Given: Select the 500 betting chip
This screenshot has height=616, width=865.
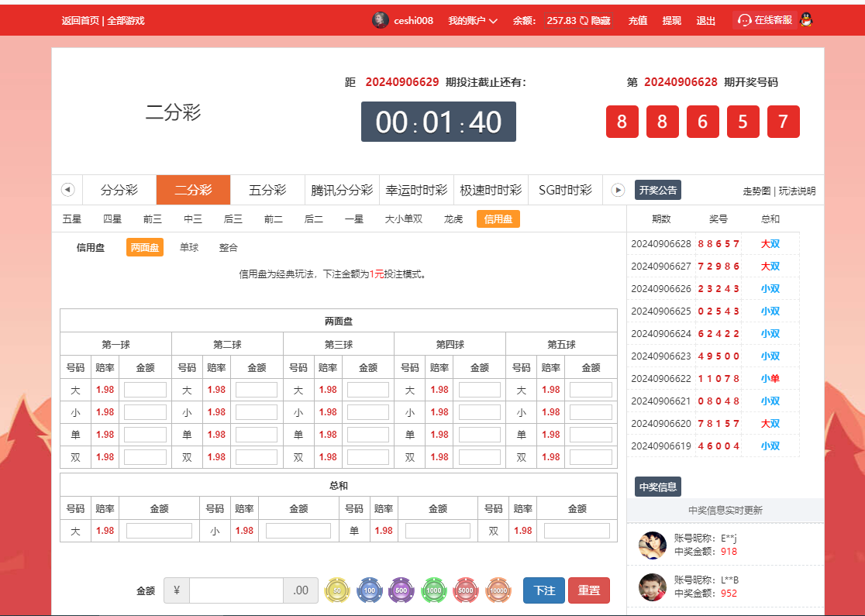Looking at the screenshot, I should tap(401, 590).
